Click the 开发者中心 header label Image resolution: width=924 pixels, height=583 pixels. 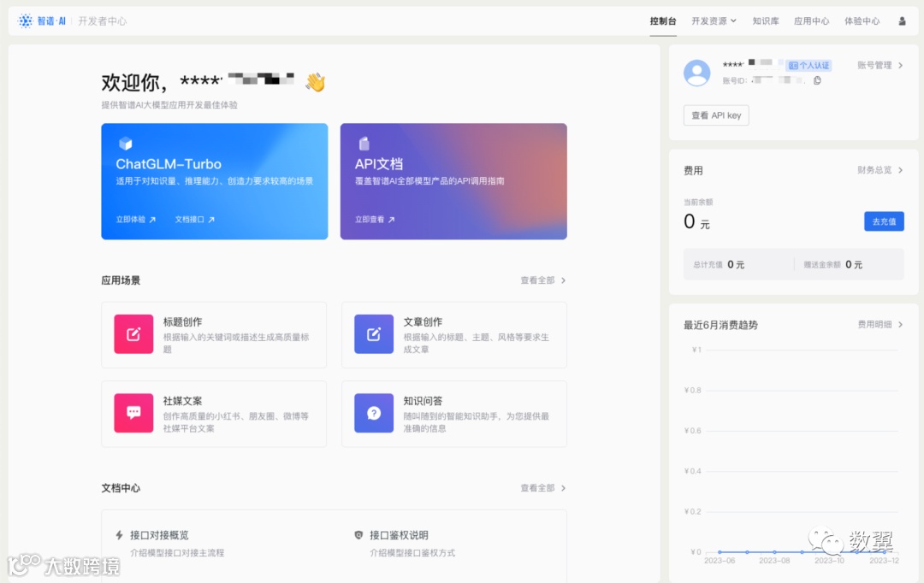tap(103, 21)
